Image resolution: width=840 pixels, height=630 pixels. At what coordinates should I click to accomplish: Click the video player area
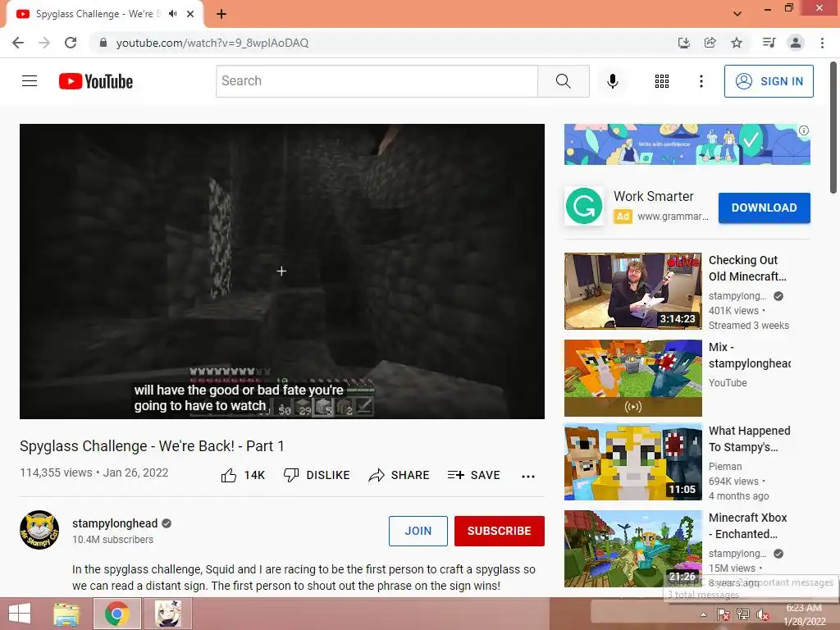click(282, 271)
